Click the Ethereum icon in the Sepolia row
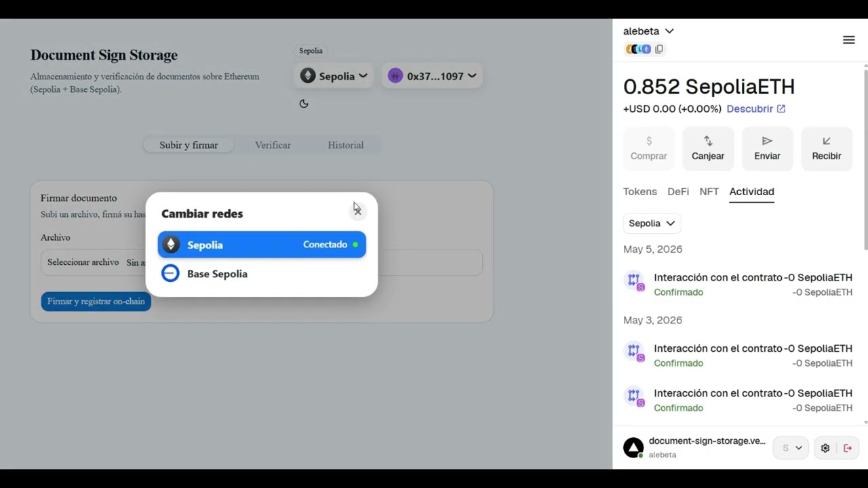 [171, 245]
